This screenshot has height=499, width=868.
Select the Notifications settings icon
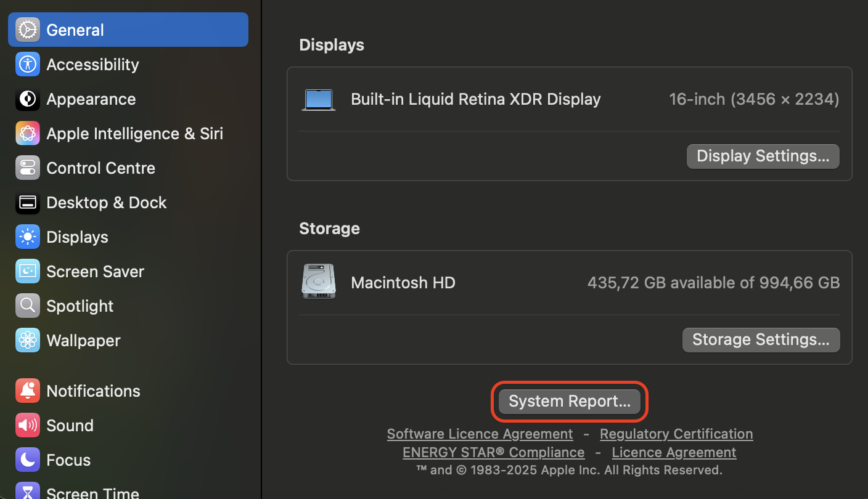click(27, 391)
